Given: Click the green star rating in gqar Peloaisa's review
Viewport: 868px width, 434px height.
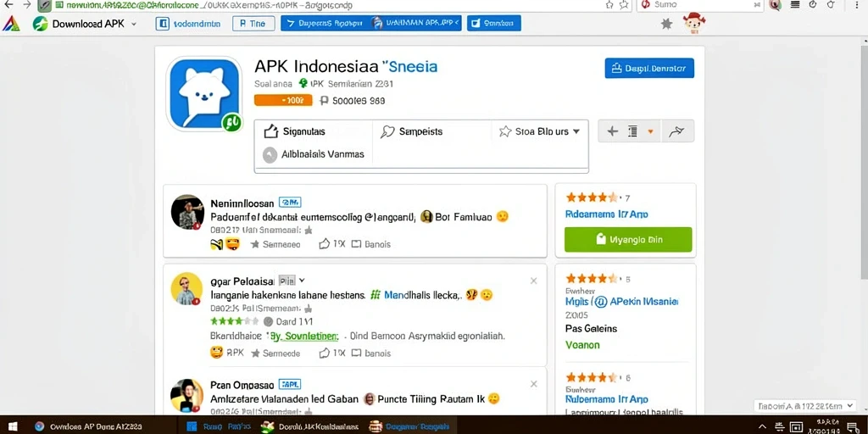Looking at the screenshot, I should (234, 321).
